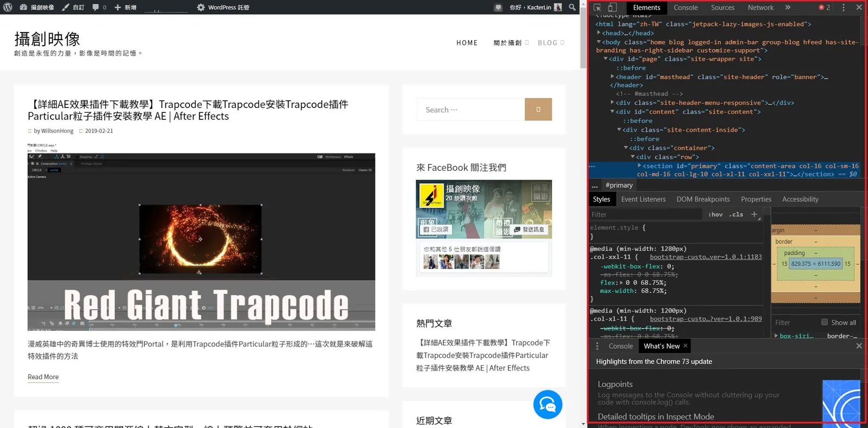Click the 新增 add-new item in admin bar
Viewport: 868px width, 428px height.
[125, 7]
